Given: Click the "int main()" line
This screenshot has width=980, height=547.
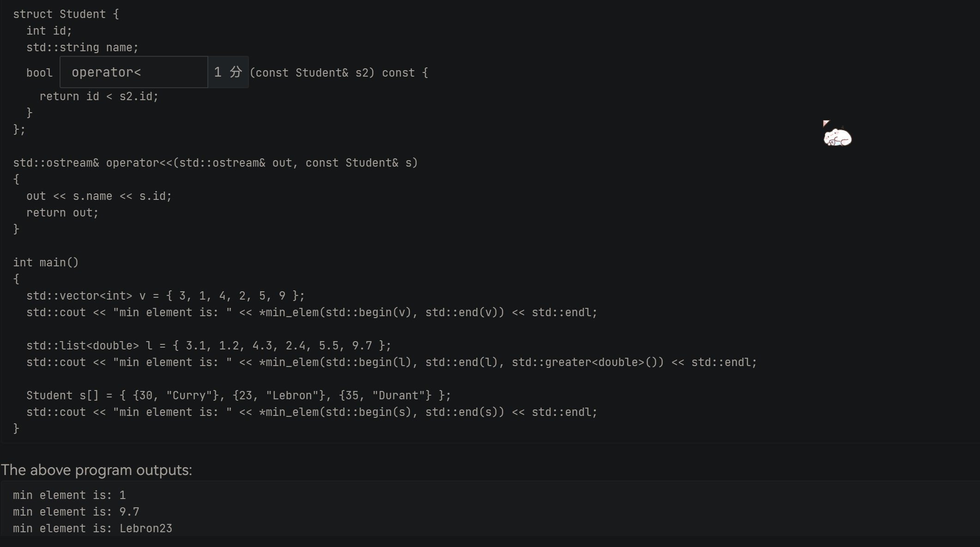Looking at the screenshot, I should click(46, 263).
